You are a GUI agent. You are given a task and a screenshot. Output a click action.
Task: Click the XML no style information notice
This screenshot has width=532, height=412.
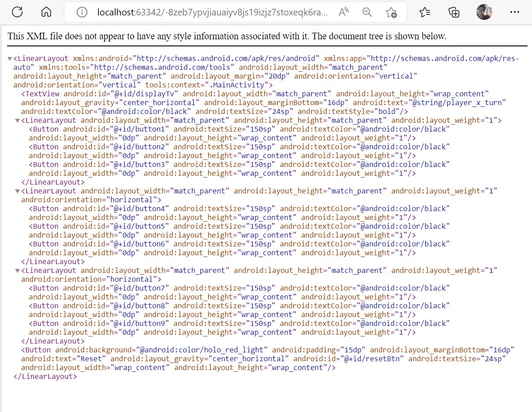[227, 36]
